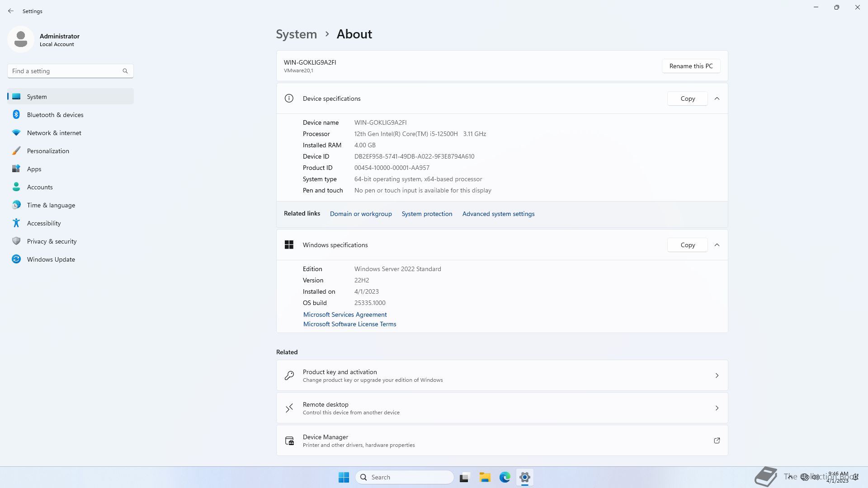
Task: Click the key icon for product activation
Action: pyautogui.click(x=289, y=375)
